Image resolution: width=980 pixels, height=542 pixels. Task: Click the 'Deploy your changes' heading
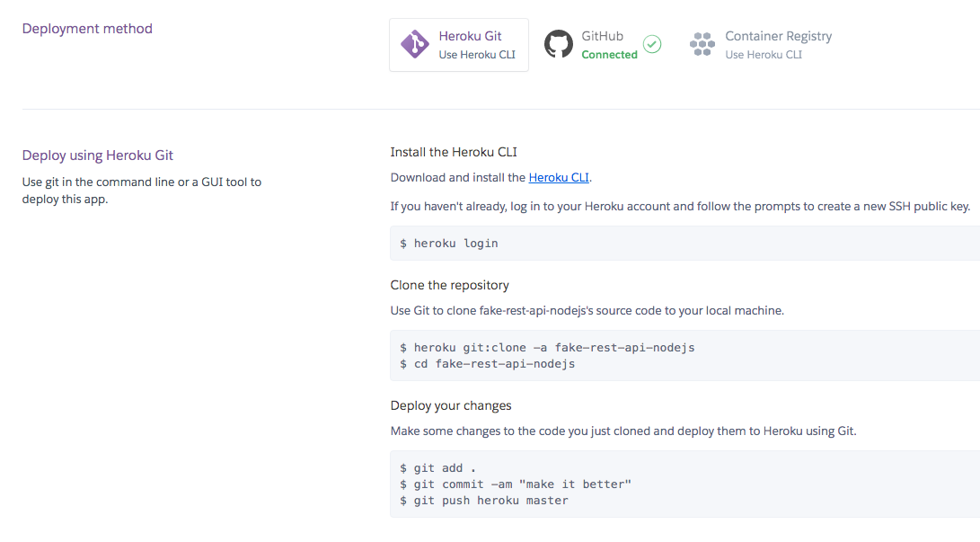click(451, 405)
